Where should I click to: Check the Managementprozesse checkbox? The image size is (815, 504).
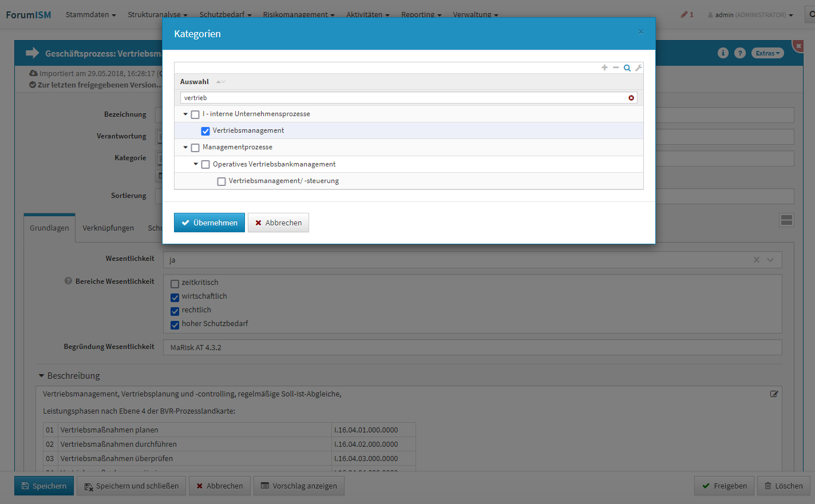coord(195,148)
